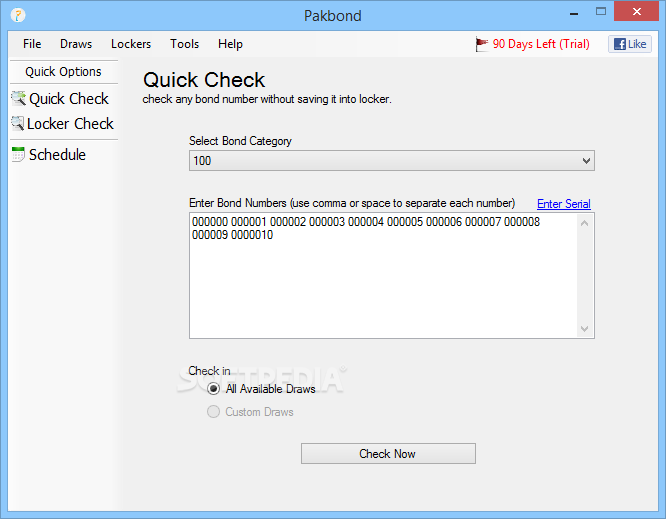This screenshot has height=519, width=666.
Task: Select Quick Check in the sidebar
Action: coord(69,99)
